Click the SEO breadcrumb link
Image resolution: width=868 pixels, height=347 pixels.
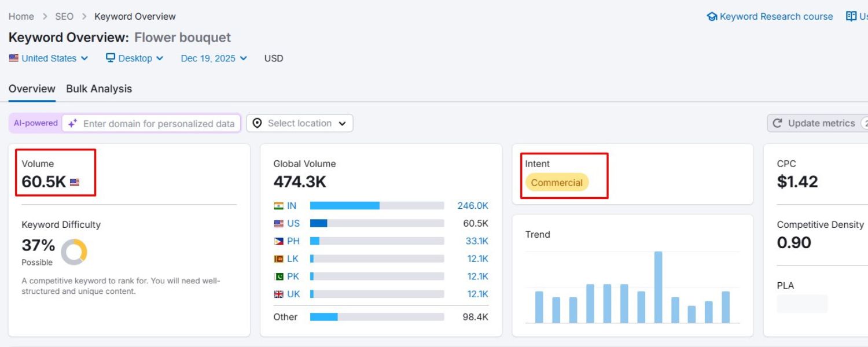64,16
